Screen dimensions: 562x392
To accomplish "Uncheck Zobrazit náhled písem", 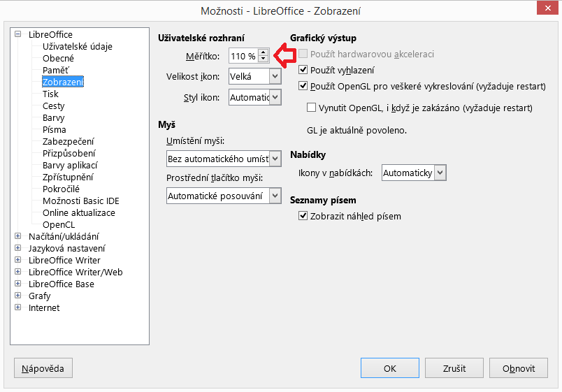I will click(303, 216).
